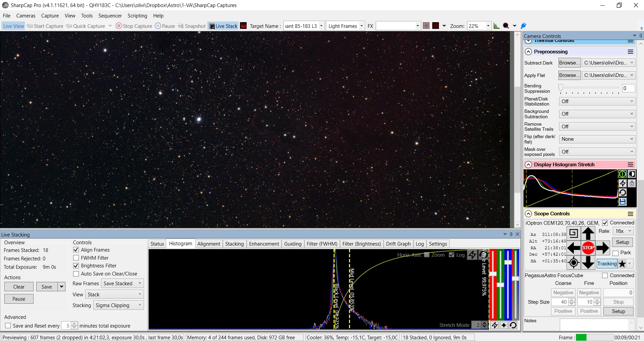Click the live stack Pause button
The height and width of the screenshot is (341, 644).
[x=19, y=299]
